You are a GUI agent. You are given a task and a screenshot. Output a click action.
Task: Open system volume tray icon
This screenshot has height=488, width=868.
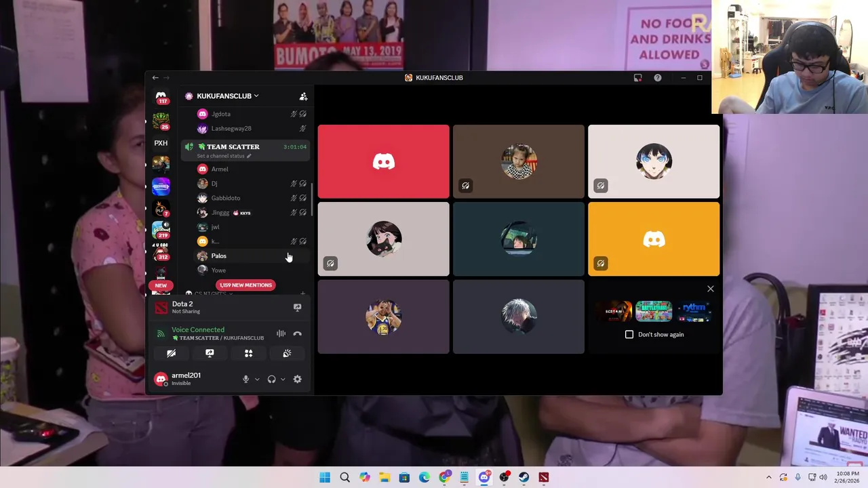point(824,477)
